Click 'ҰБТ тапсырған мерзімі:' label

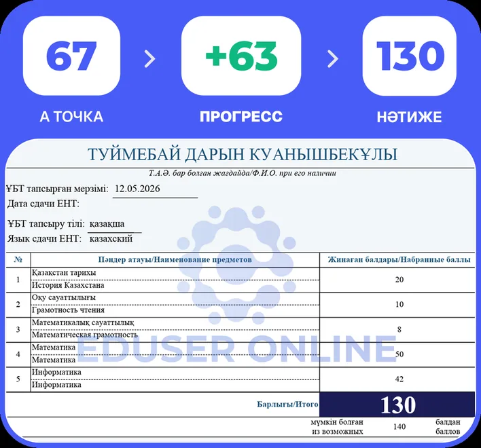57,189
